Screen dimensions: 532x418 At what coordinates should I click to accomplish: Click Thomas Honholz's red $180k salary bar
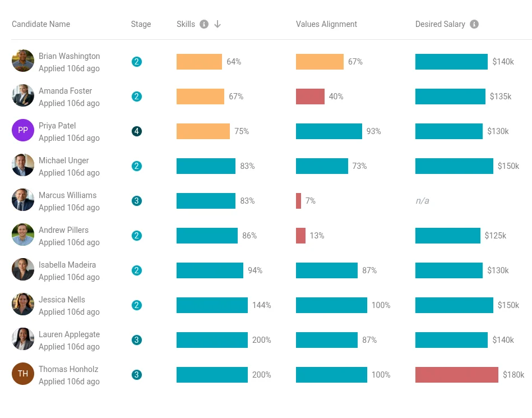tap(456, 375)
